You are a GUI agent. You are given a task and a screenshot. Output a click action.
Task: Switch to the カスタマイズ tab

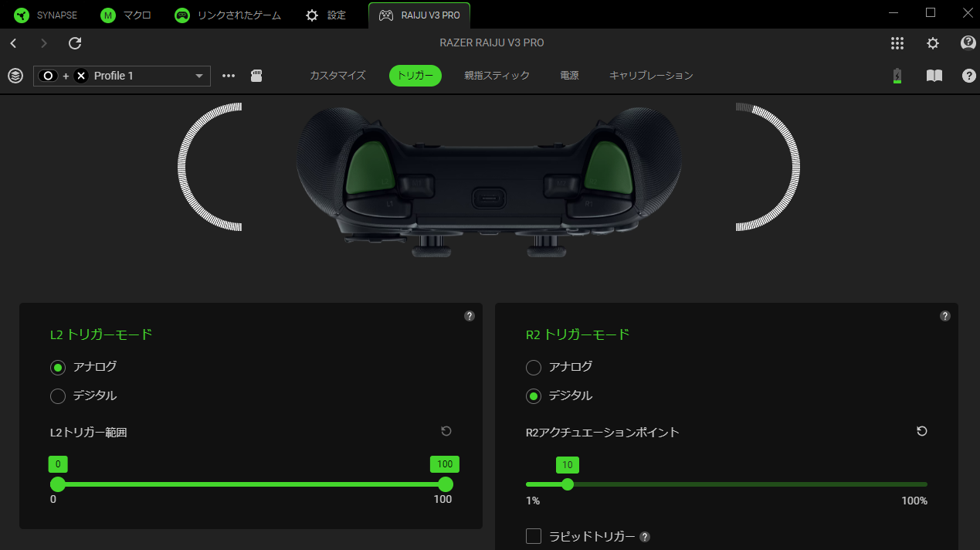[x=337, y=76]
